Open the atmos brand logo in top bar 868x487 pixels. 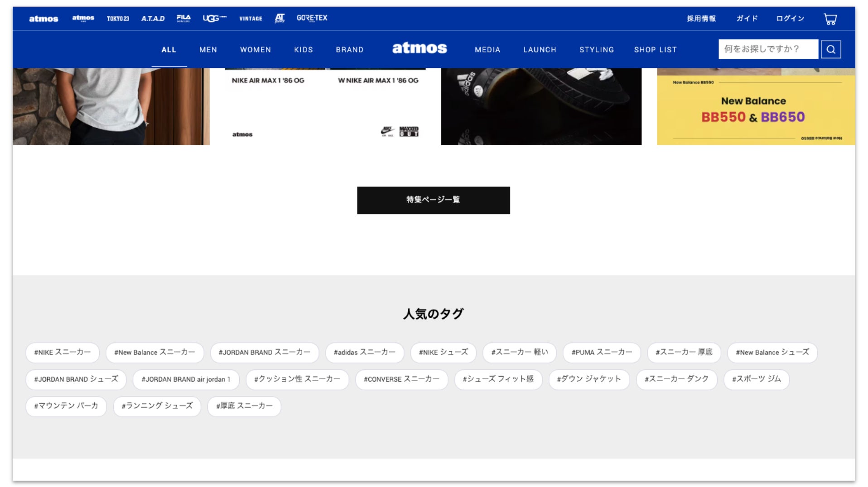[43, 19]
